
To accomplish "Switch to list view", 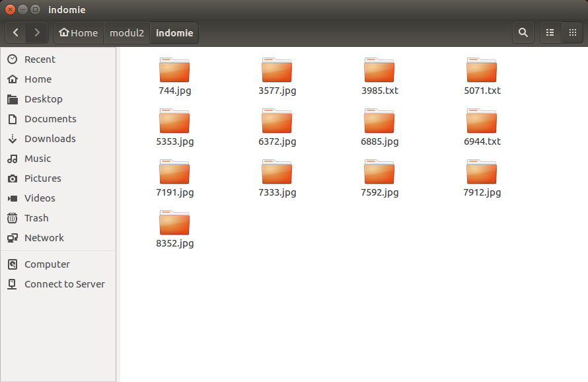I will tap(550, 32).
